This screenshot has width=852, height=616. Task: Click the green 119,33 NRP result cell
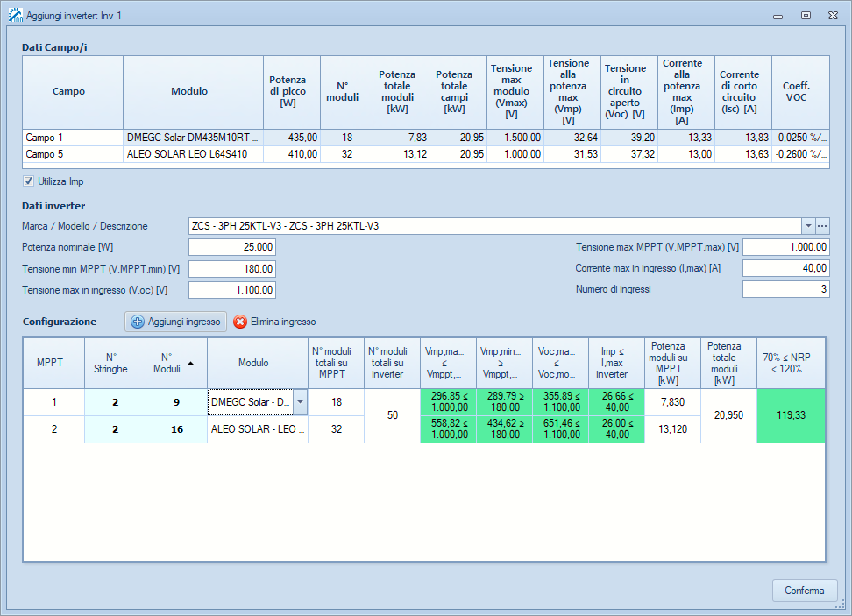[791, 416]
